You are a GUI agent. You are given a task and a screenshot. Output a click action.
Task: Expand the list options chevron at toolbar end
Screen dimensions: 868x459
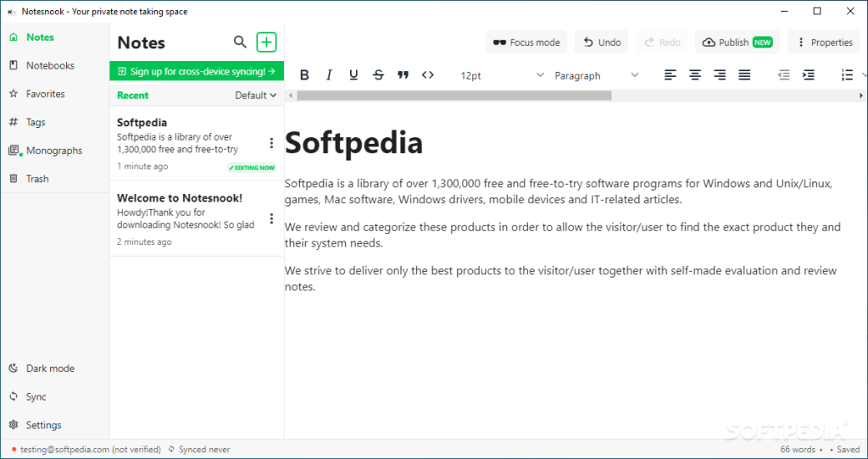pyautogui.click(x=864, y=75)
